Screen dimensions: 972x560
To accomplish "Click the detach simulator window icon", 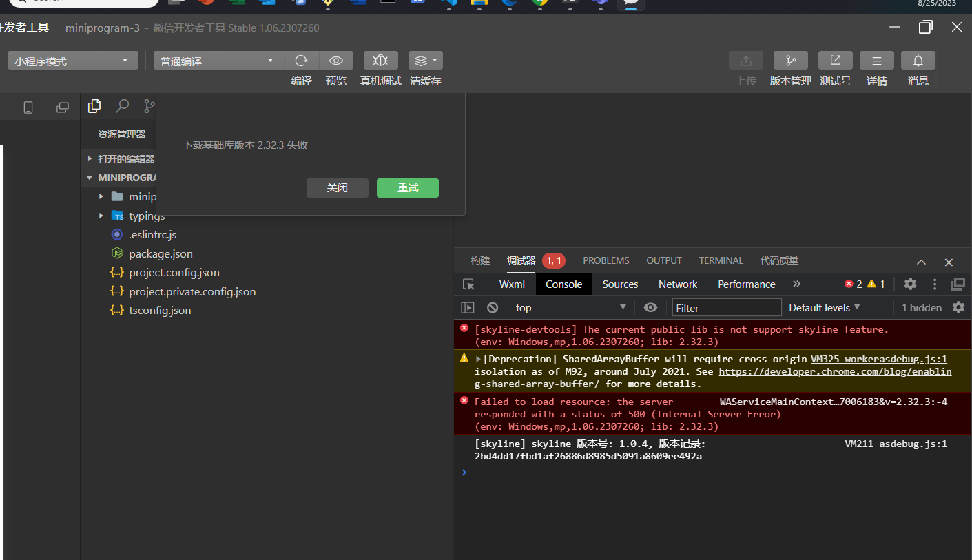I will [x=63, y=107].
